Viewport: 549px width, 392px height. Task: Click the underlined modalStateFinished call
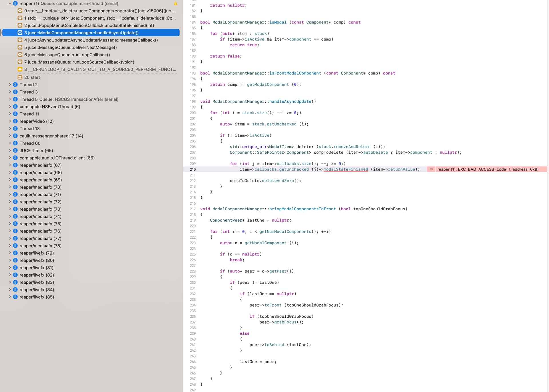tap(346, 169)
